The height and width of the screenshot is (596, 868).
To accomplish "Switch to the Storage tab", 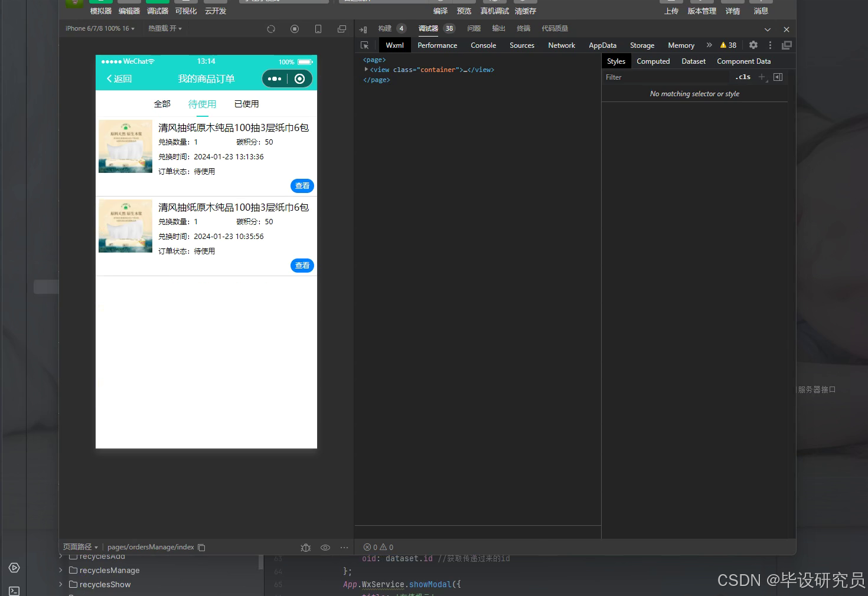I will (642, 45).
